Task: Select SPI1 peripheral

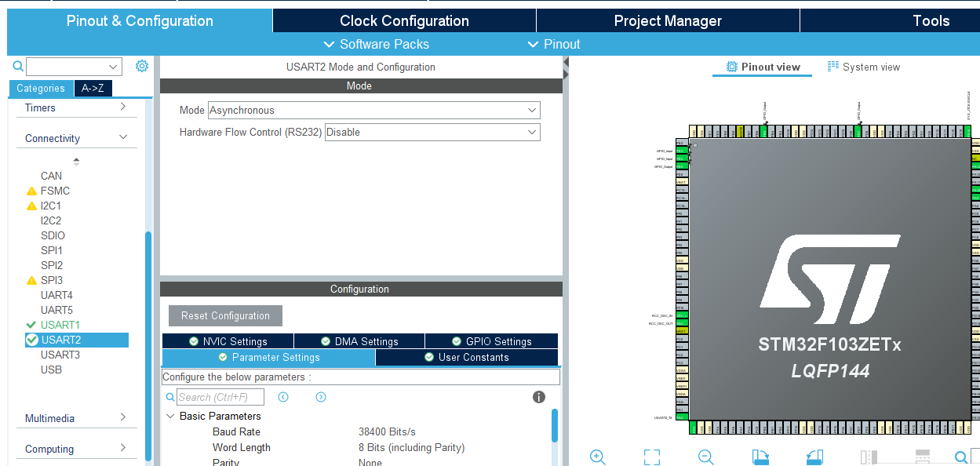Action: click(x=52, y=250)
